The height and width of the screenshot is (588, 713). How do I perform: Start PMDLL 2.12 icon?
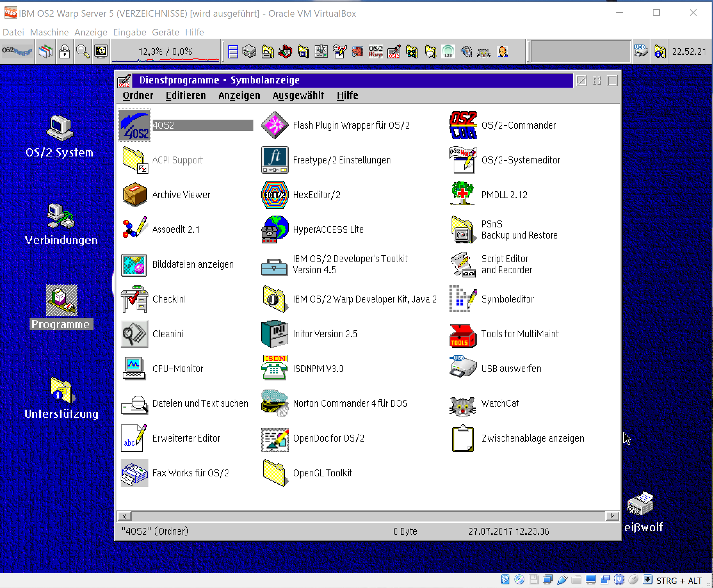[463, 193]
